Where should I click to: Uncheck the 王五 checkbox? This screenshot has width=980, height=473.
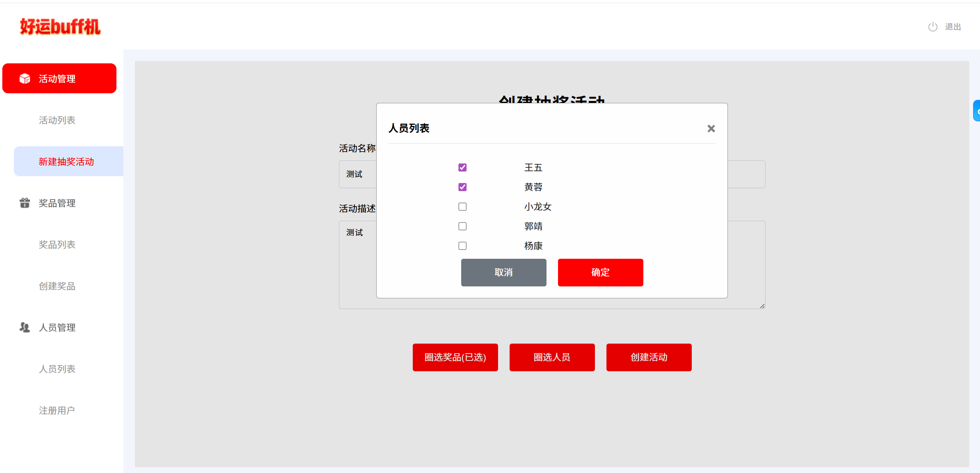pyautogui.click(x=462, y=167)
